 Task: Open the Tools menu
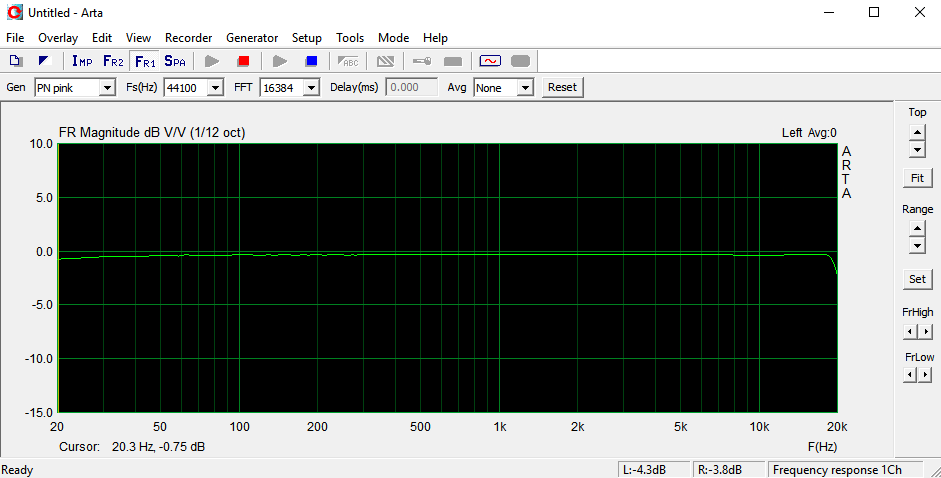[350, 38]
